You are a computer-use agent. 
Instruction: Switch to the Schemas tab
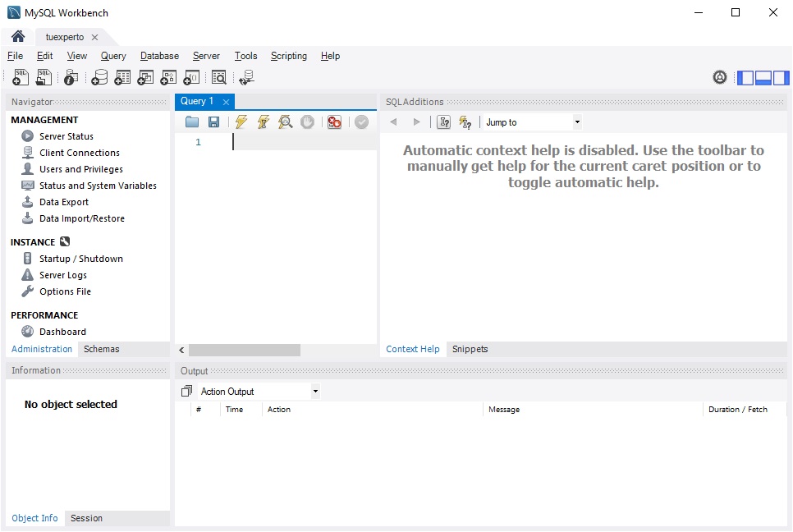101,349
